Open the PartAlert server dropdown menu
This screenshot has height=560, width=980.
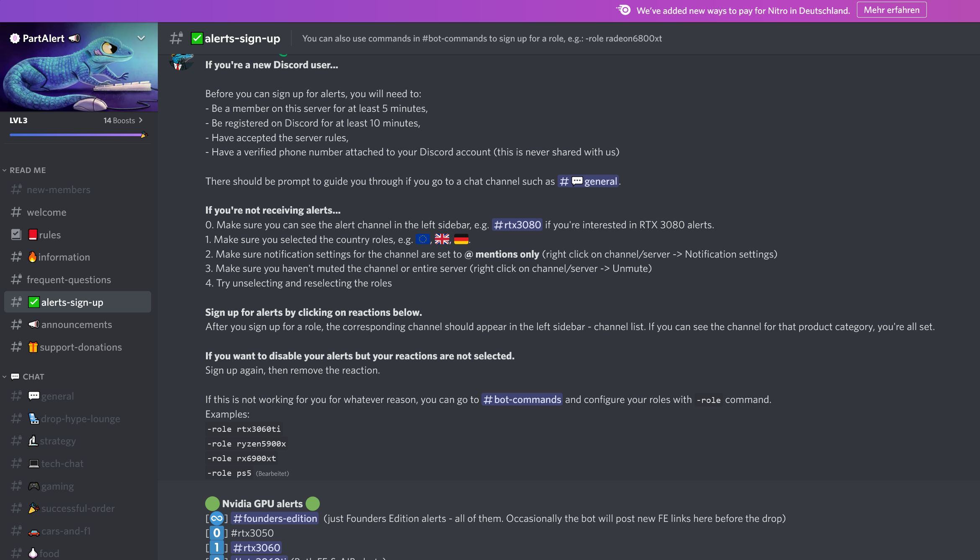click(x=141, y=38)
